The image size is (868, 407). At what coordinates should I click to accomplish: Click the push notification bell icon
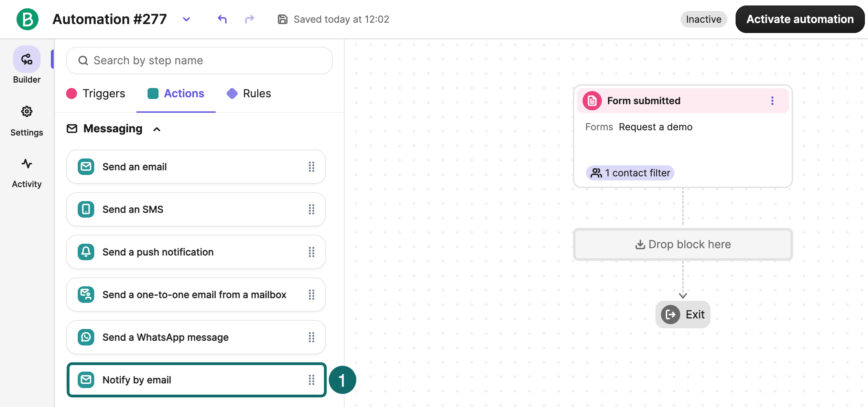click(x=86, y=252)
